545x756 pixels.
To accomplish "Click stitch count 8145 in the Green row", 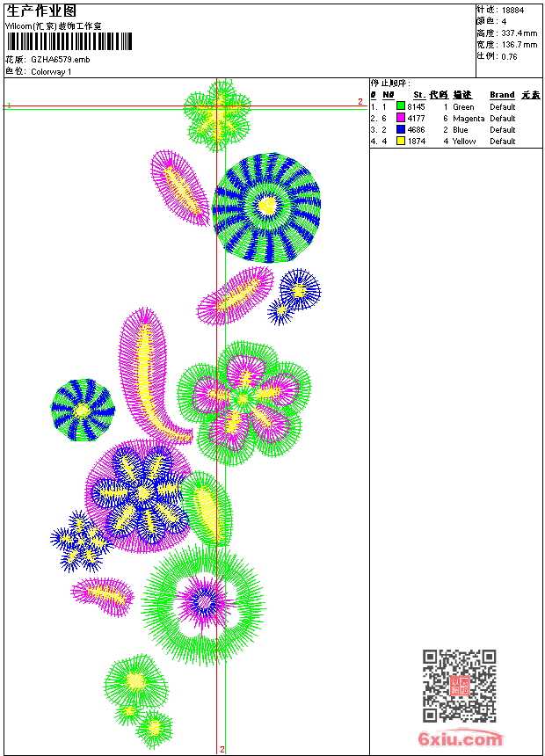I will pos(417,106).
